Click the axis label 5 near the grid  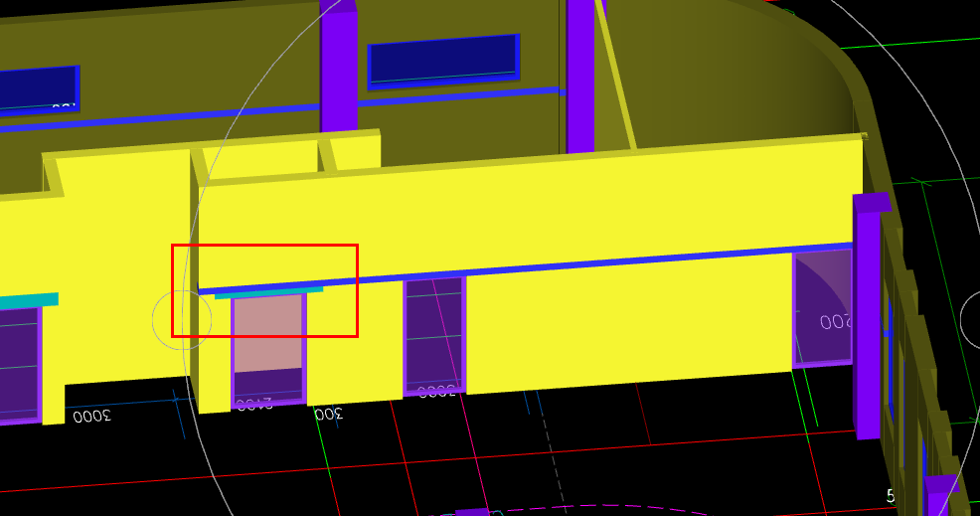pos(891,496)
